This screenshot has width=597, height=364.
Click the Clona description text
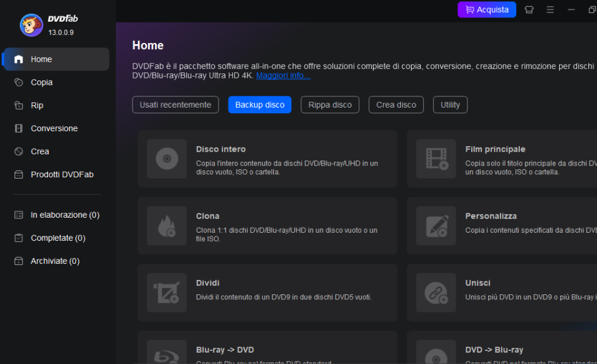[287, 235]
